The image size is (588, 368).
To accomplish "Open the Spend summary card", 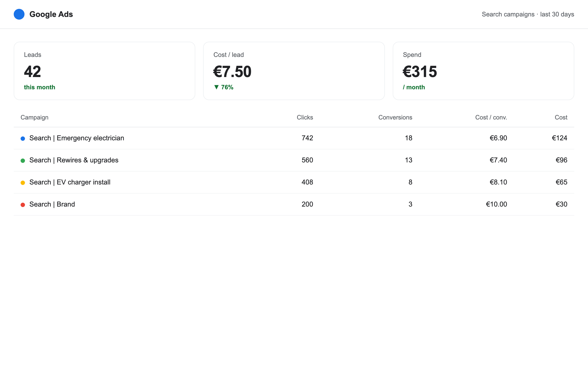I will tap(483, 71).
